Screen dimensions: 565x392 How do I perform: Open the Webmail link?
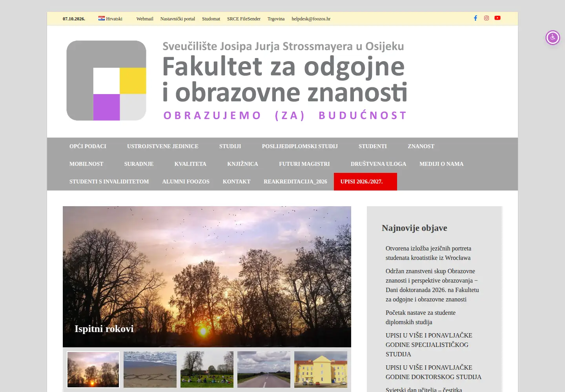point(145,19)
